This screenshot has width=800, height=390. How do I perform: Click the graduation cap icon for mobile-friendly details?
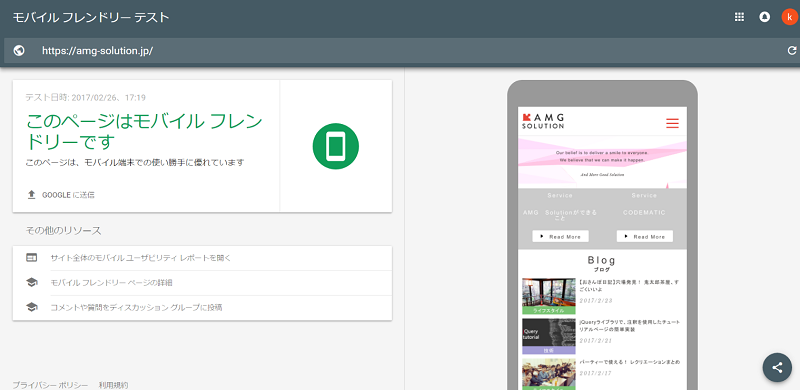click(32, 282)
